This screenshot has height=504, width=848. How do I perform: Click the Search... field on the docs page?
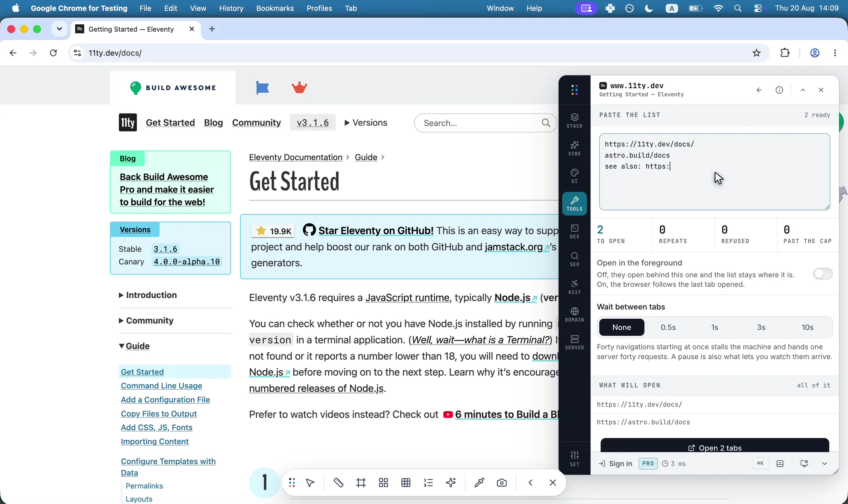coord(485,123)
